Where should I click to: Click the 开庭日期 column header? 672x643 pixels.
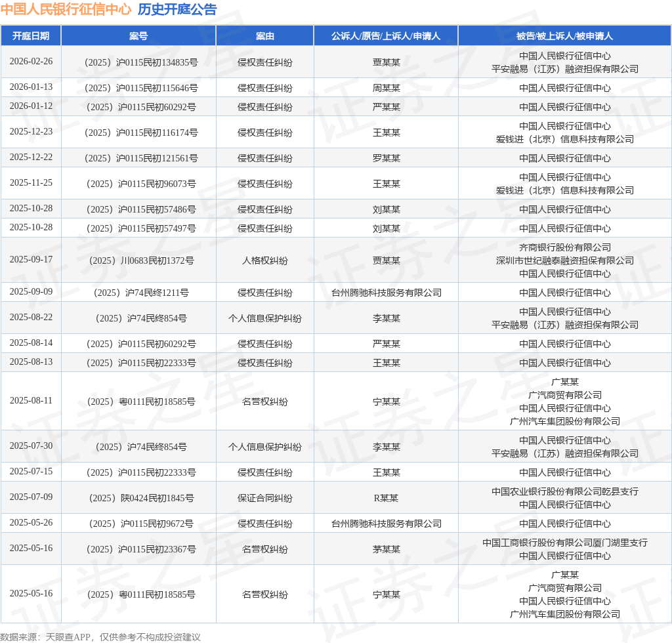pos(31,36)
